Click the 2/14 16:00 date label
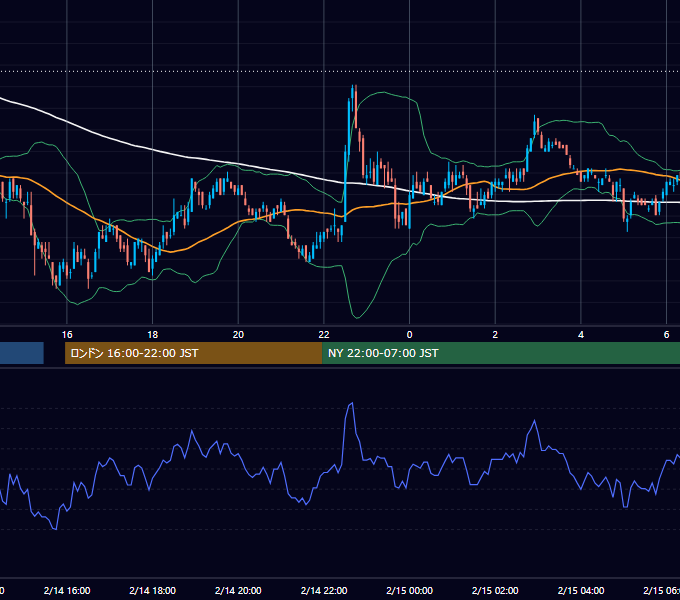This screenshot has height=600, width=680. (67, 591)
